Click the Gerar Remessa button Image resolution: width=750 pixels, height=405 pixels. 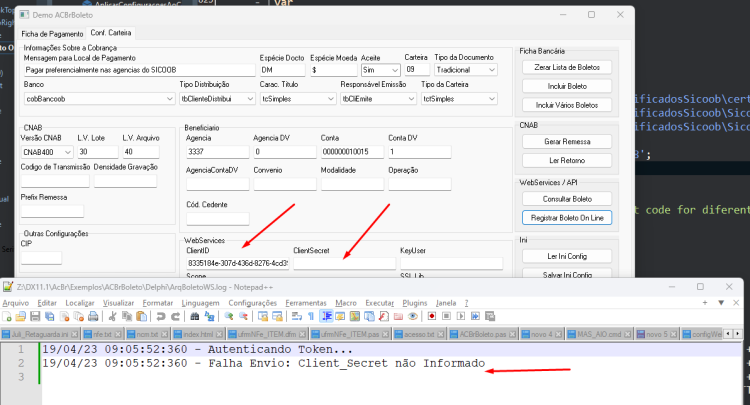(x=567, y=142)
